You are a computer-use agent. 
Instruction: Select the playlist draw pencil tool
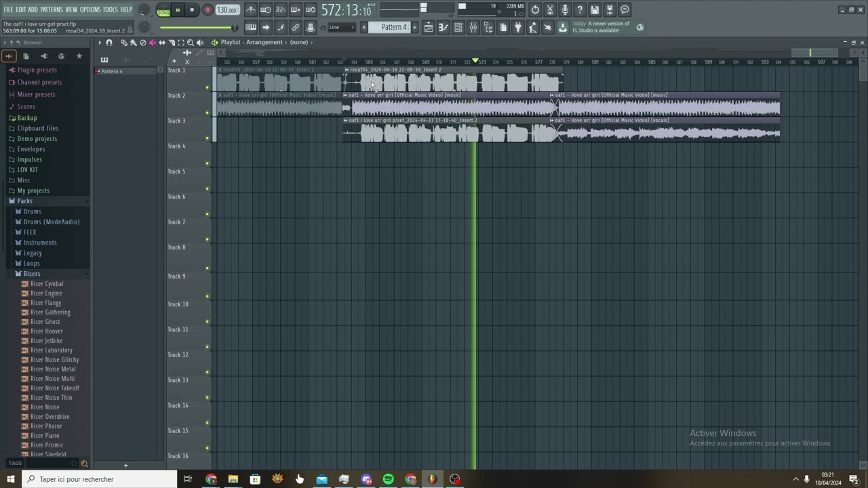(124, 42)
